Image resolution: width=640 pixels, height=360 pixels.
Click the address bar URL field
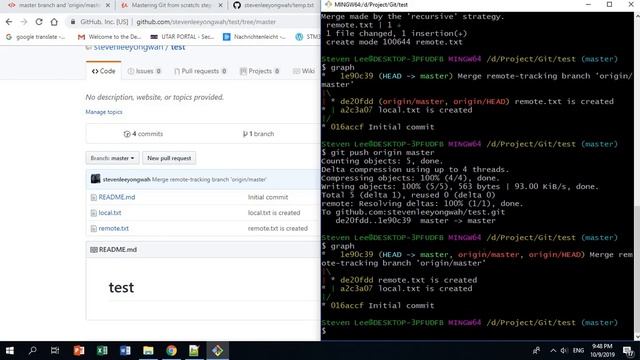206,22
